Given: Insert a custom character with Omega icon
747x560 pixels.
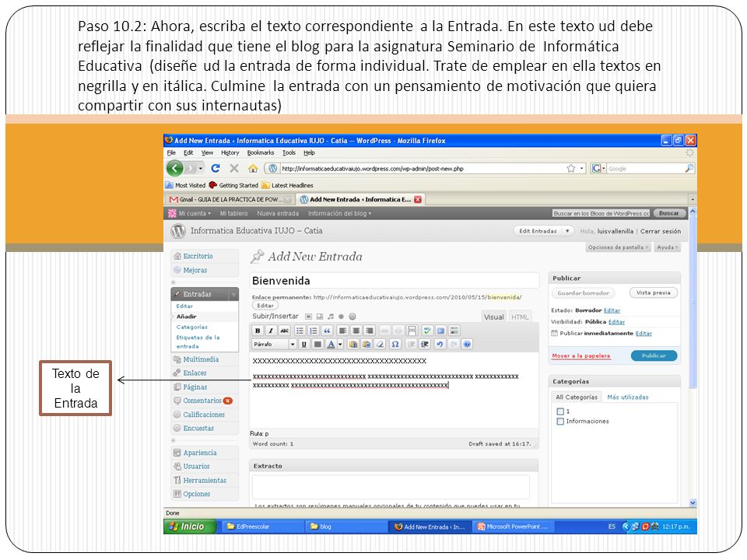Looking at the screenshot, I should 395,345.
